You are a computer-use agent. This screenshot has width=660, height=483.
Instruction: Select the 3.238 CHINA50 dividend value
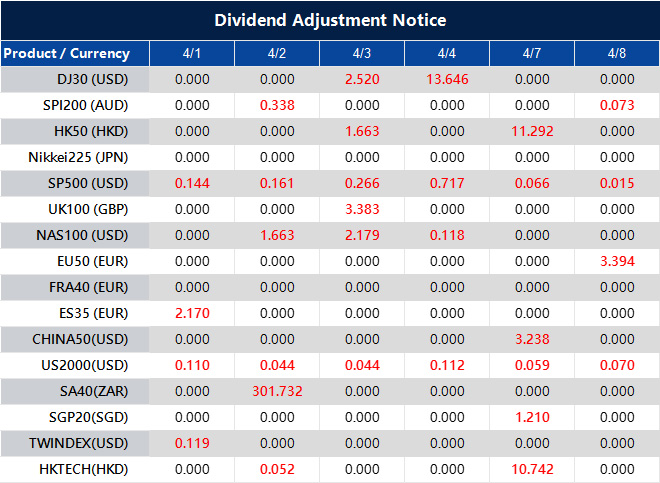532,339
